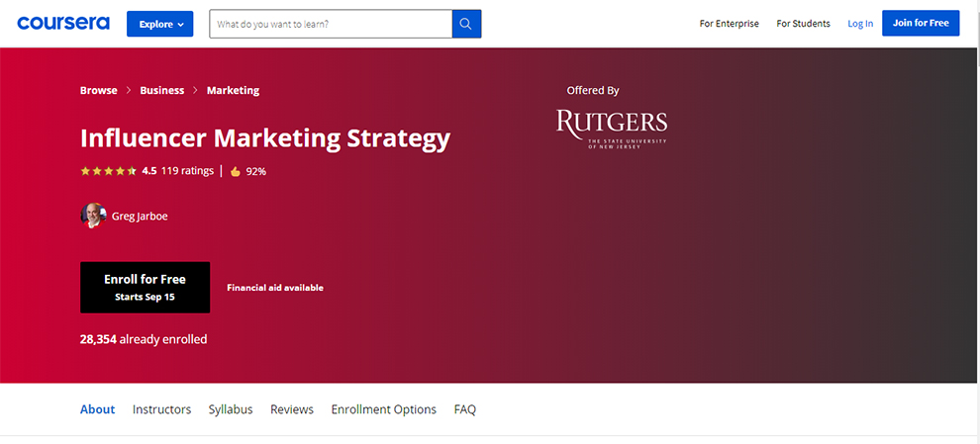
Task: Expand the Explore dropdown
Action: point(160,24)
